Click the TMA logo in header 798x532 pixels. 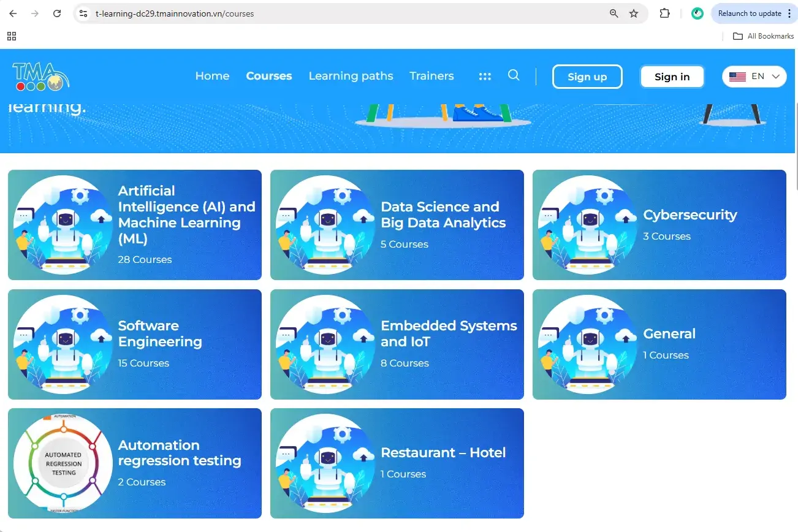[x=41, y=77]
